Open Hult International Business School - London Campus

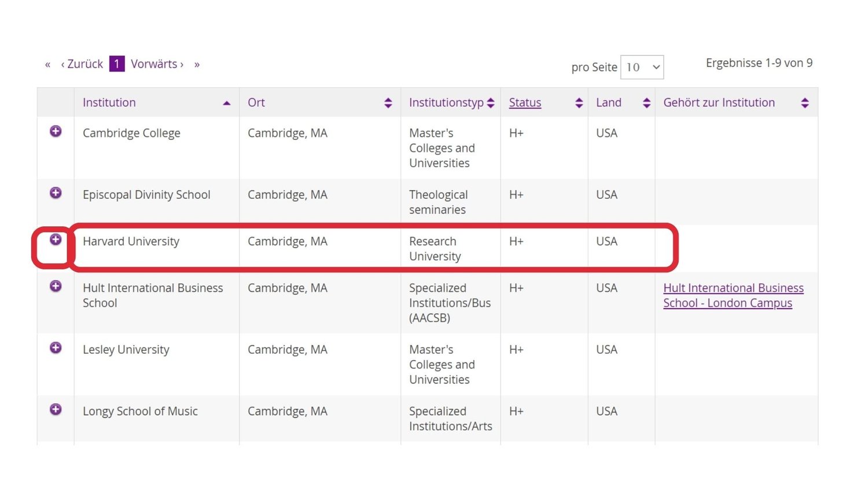tap(733, 295)
